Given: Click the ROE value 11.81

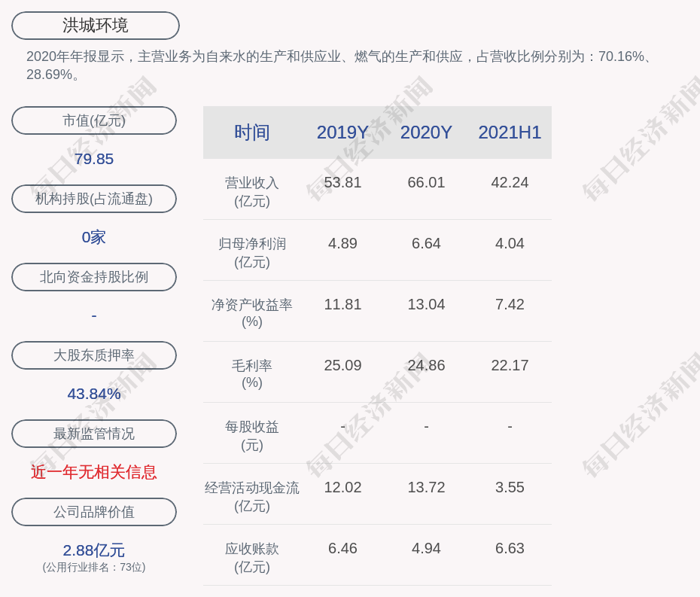Looking at the screenshot, I should pos(342,305).
